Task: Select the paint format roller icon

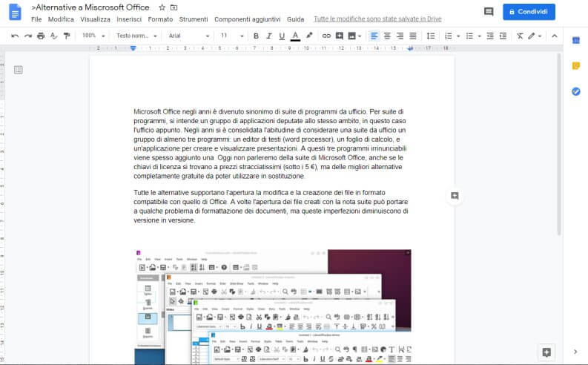Action: tap(67, 36)
